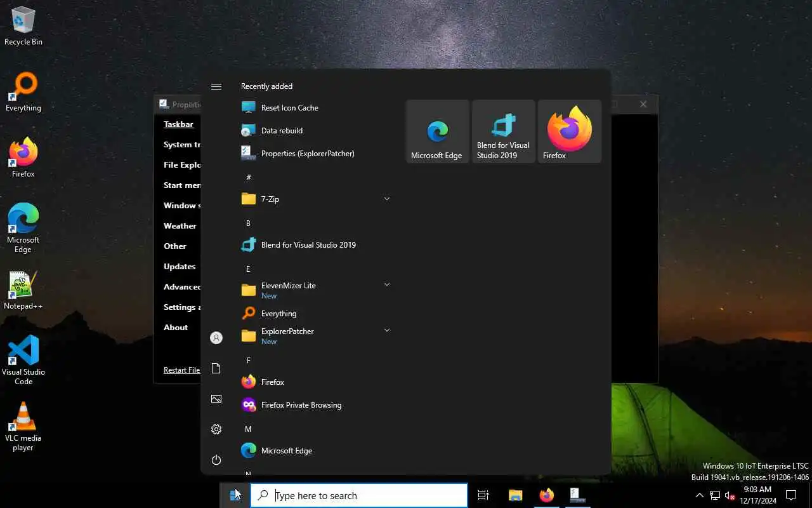Select File Explorer tab in Properties window
This screenshot has width=812, height=508.
tap(181, 165)
